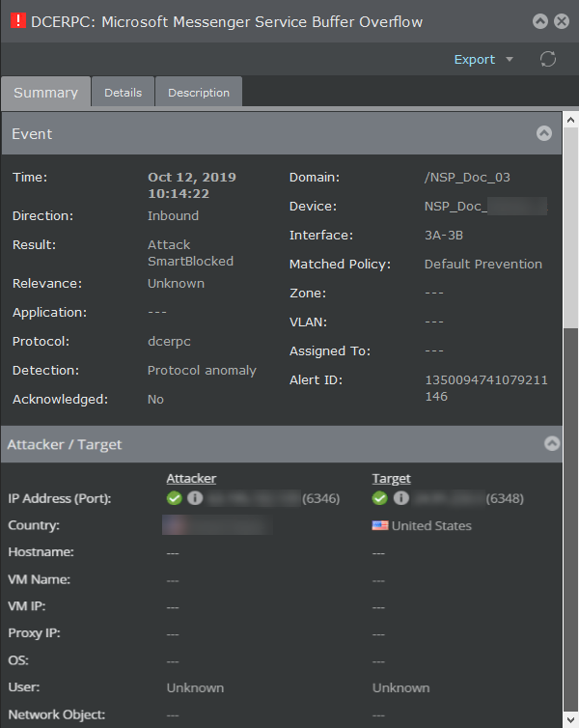Open the target IP info icon
This screenshot has height=728, width=579.
pos(401,498)
